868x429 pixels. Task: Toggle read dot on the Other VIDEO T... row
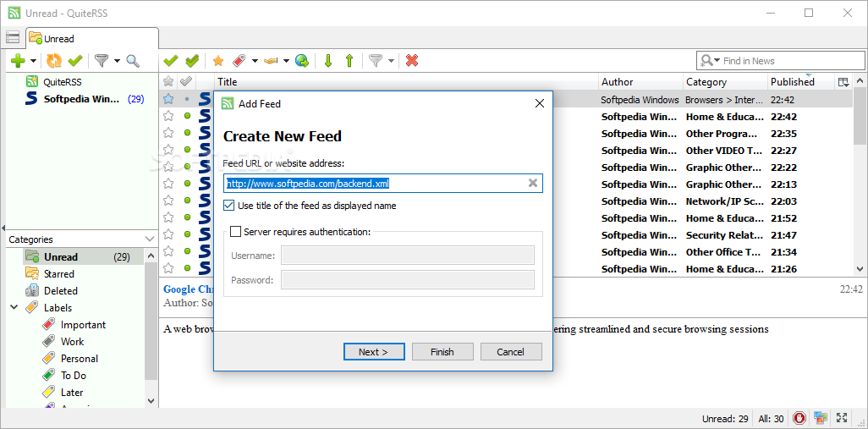pos(187,150)
